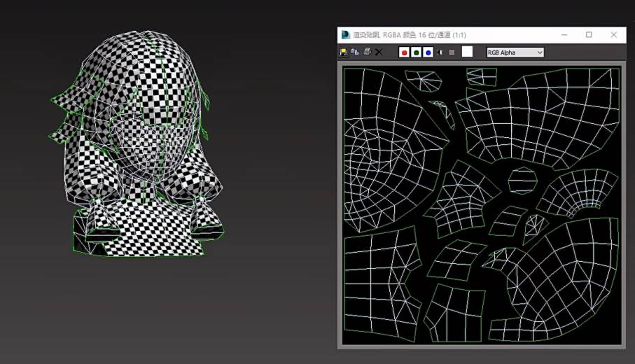Show the alpha channel half-circle icon
This screenshot has width=635, height=364.
click(x=440, y=52)
